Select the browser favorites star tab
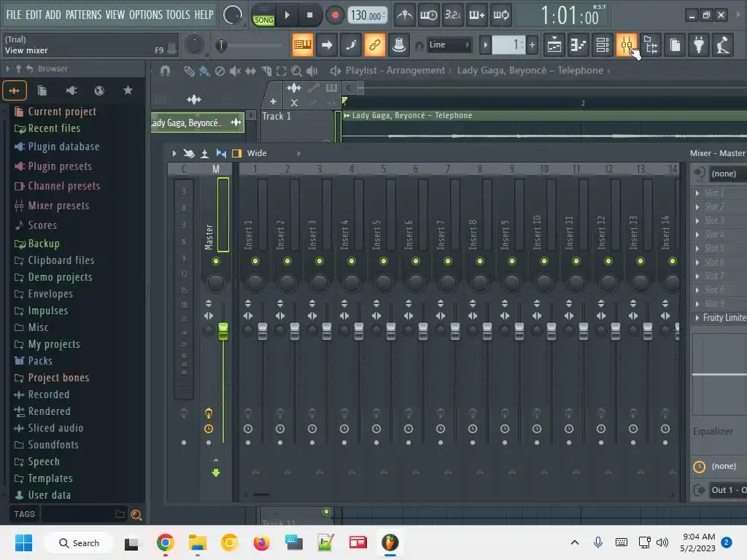This screenshot has height=560, width=747. 128,90
